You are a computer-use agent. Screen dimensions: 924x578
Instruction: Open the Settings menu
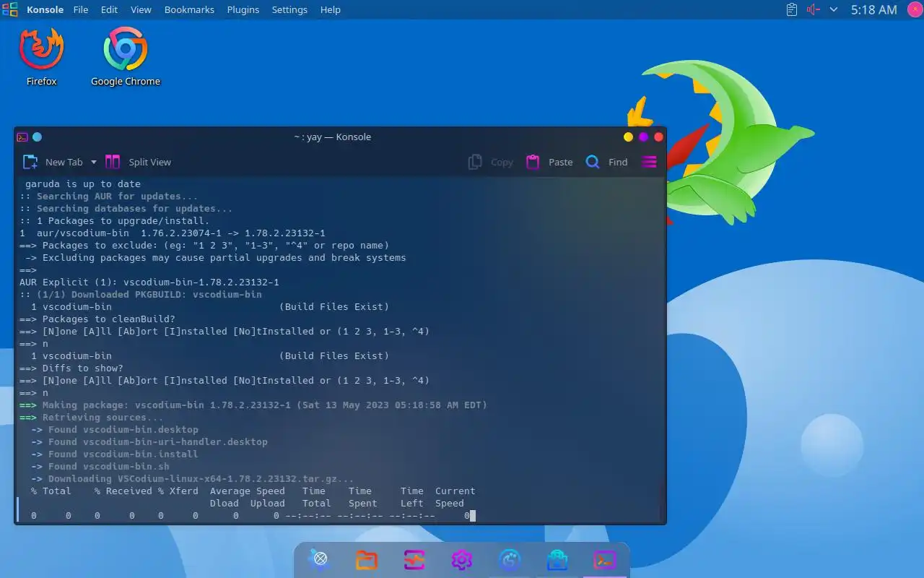click(289, 9)
